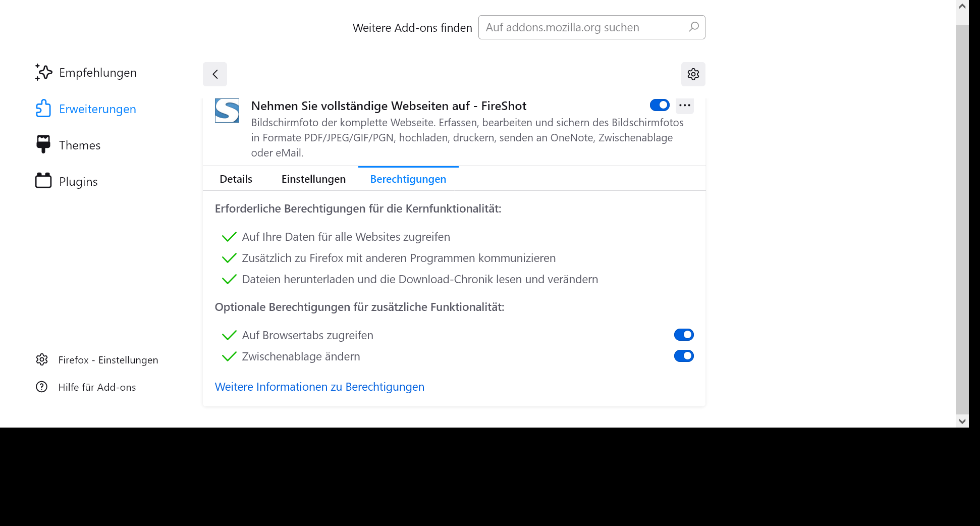Open Hilfe für Add-ons link

[97, 387]
